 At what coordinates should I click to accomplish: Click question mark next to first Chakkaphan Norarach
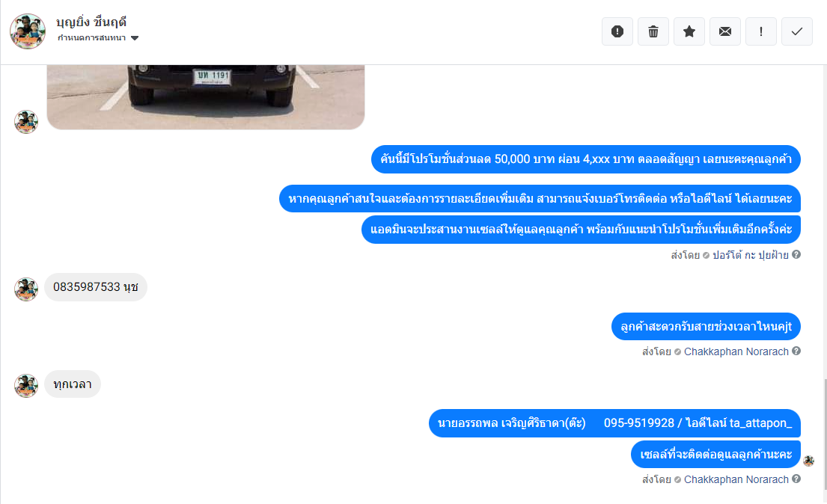coord(796,351)
